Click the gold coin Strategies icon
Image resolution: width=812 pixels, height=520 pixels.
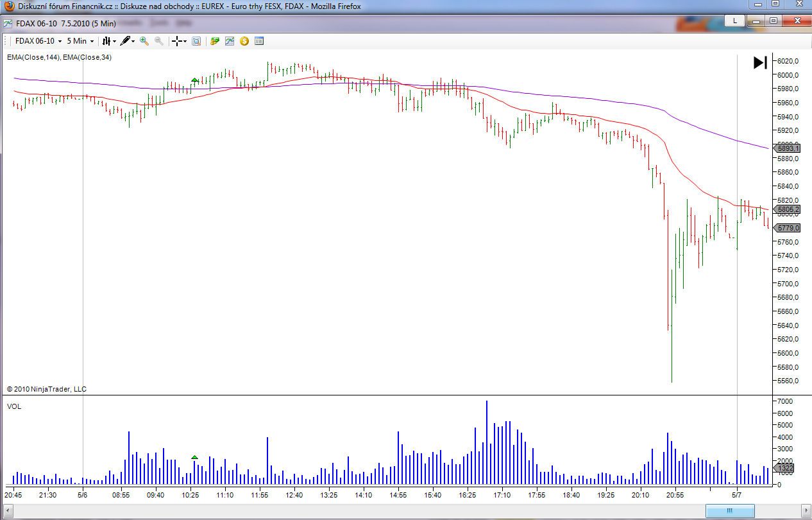pyautogui.click(x=244, y=41)
